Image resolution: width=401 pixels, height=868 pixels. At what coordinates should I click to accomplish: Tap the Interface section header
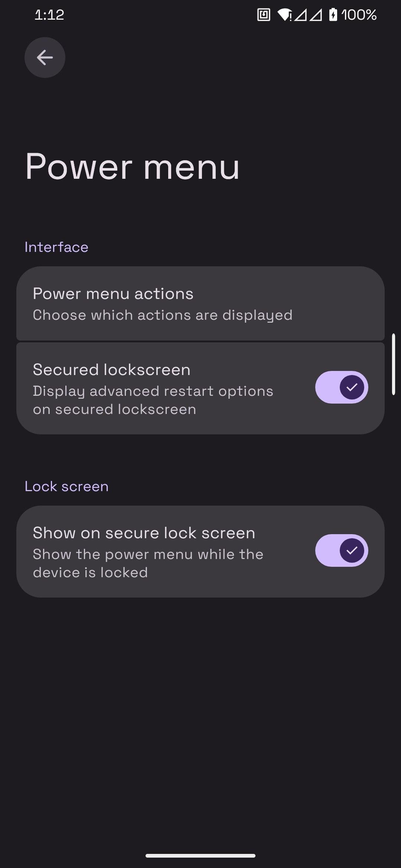point(56,247)
